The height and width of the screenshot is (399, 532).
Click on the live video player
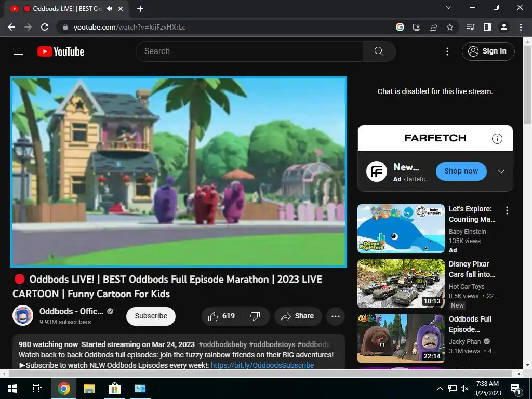click(x=179, y=171)
